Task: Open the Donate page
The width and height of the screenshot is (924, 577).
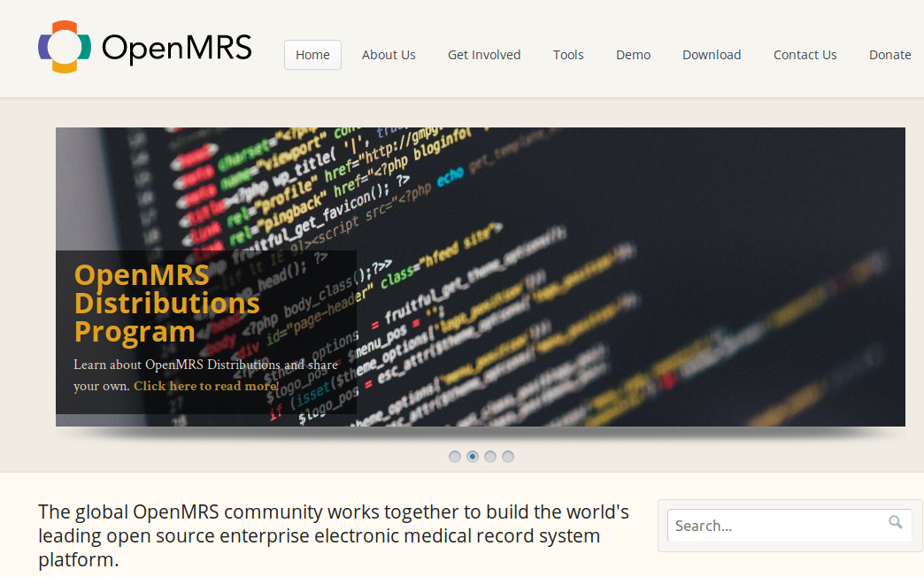Action: pyautogui.click(x=889, y=55)
